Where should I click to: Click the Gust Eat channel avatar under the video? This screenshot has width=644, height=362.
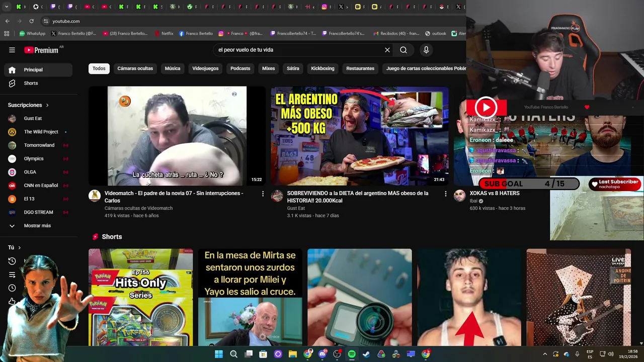[x=277, y=196]
